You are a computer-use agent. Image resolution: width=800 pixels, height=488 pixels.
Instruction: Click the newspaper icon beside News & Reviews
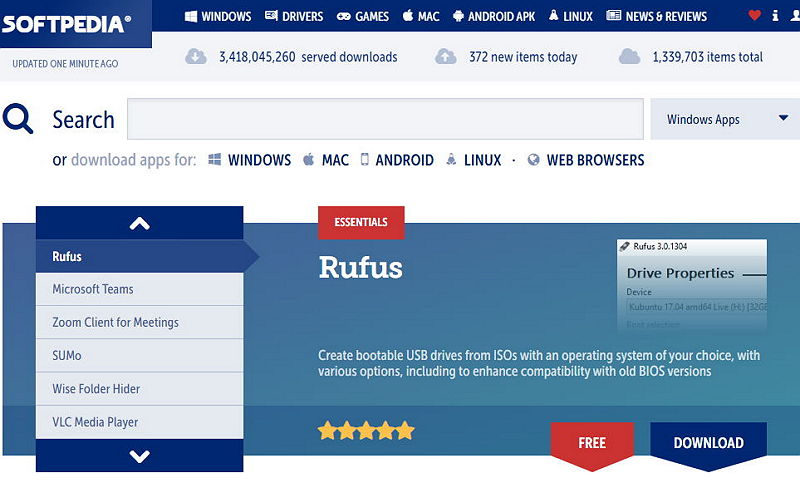[x=614, y=15]
